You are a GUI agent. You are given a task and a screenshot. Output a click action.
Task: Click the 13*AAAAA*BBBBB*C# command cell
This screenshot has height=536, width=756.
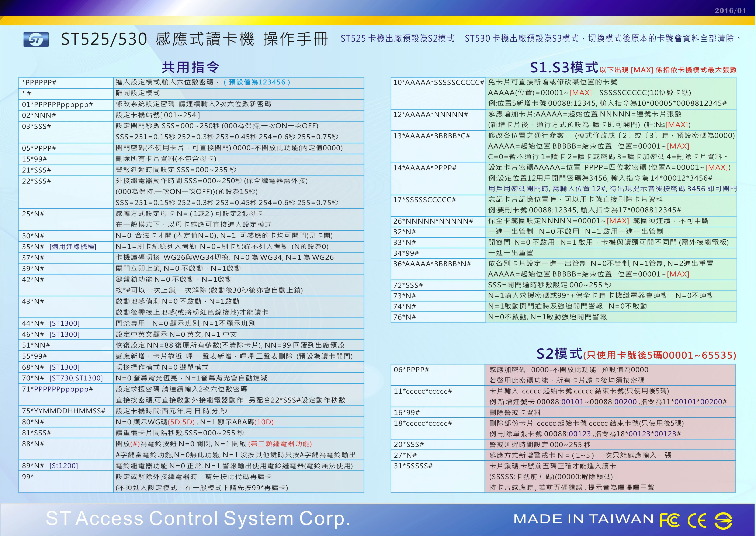point(438,146)
